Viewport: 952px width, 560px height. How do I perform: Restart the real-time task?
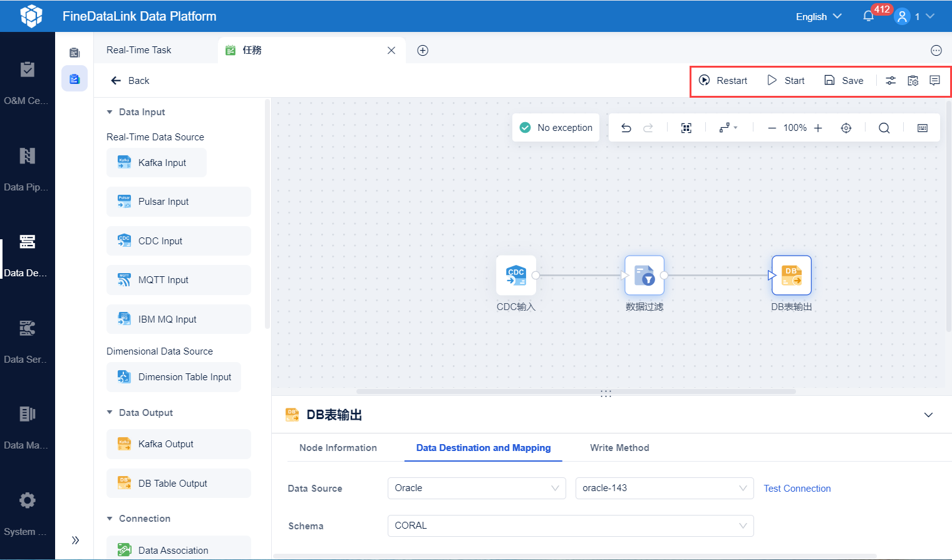(723, 80)
